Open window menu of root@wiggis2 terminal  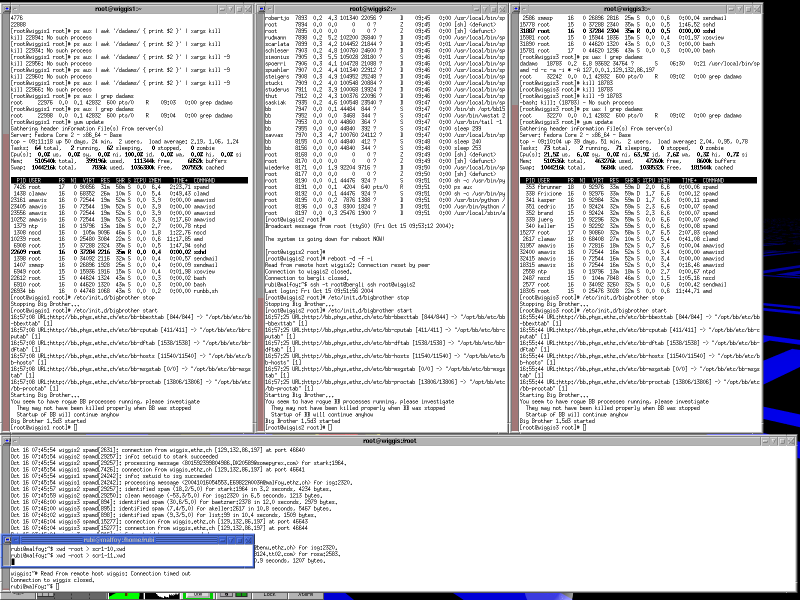click(270, 9)
